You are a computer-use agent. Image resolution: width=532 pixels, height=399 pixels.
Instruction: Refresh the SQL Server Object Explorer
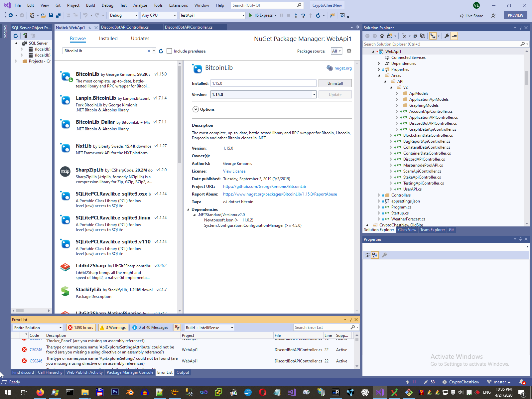(16, 36)
